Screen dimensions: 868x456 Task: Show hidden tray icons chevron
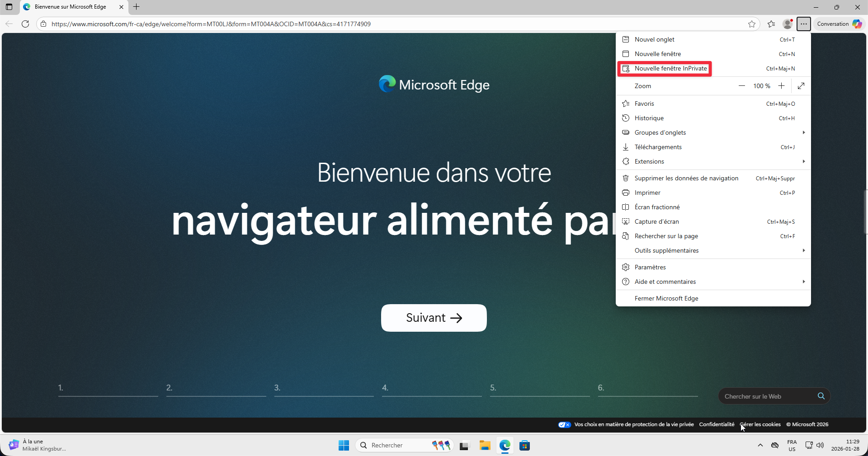pos(760,446)
